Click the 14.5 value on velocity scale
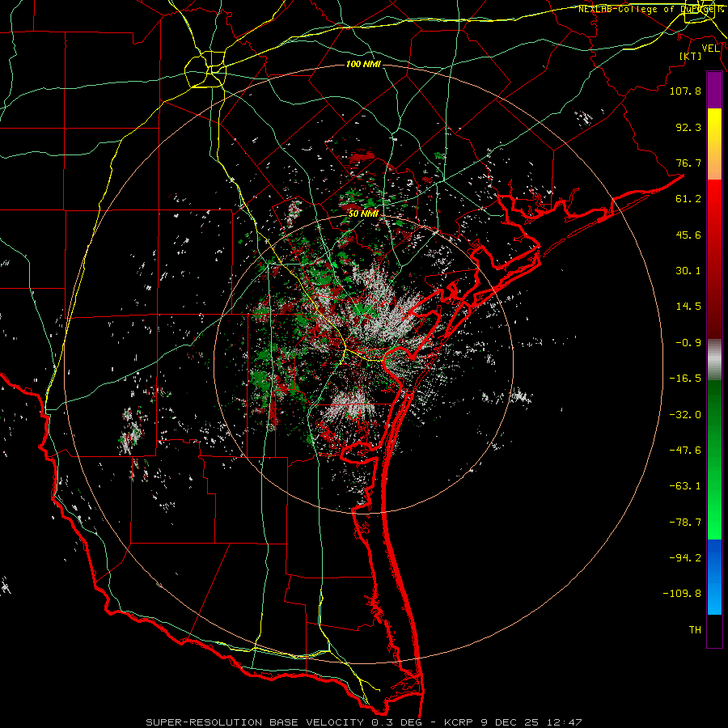The height and width of the screenshot is (728, 728). [688, 307]
